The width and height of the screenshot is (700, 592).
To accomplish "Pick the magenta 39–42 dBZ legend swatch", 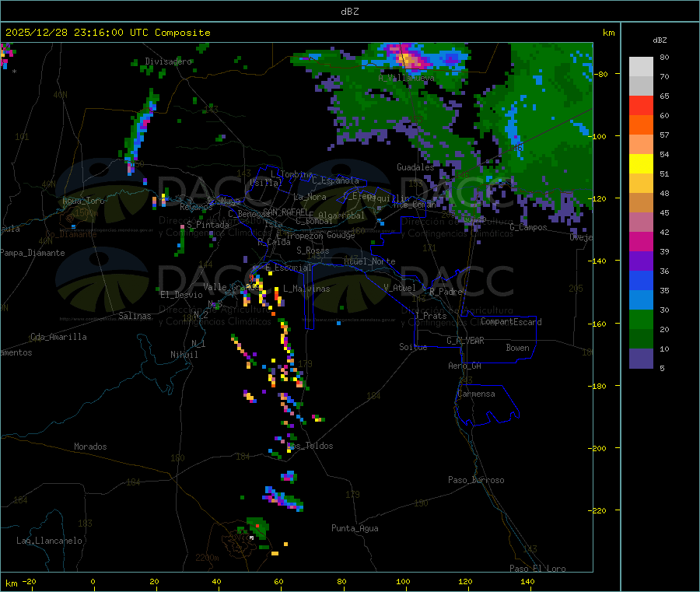I will 641,241.
